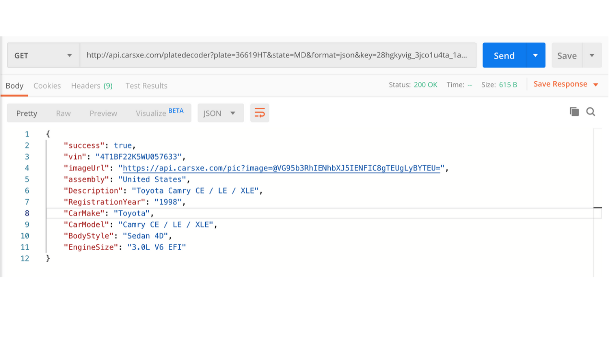Click the 200 OK status value
609x364 pixels.
click(425, 85)
